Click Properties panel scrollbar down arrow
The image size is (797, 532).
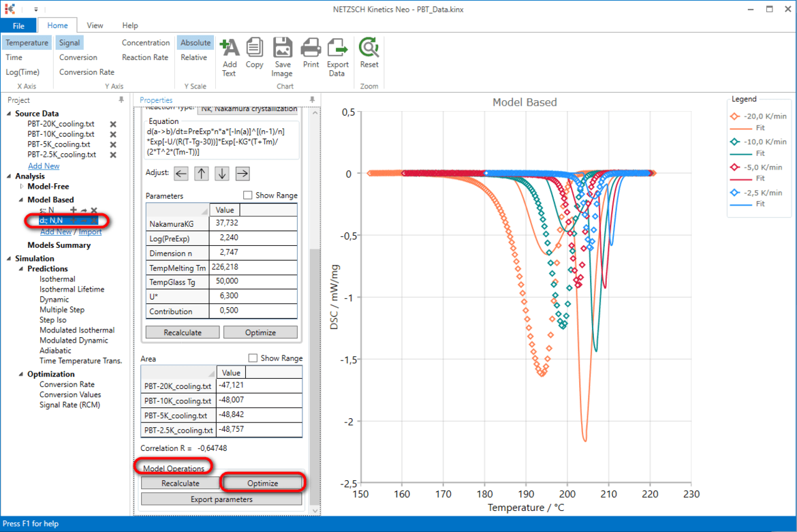[x=315, y=511]
